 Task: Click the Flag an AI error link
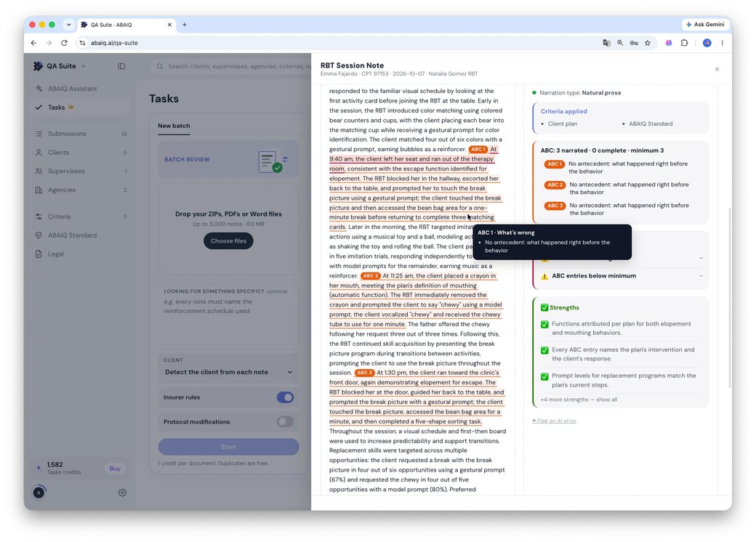coord(555,421)
